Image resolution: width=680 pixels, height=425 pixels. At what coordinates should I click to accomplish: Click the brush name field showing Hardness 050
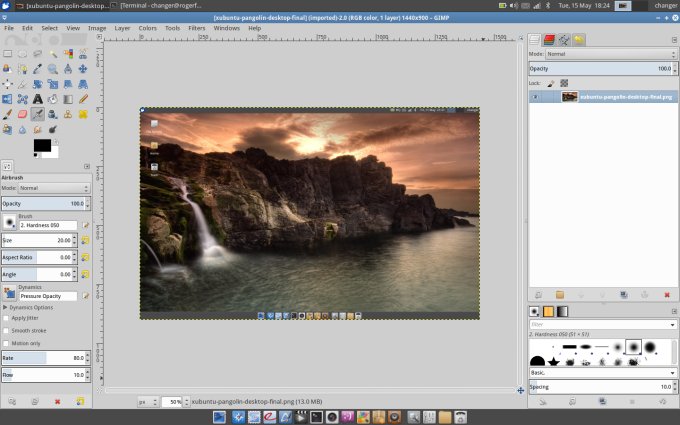click(48, 226)
